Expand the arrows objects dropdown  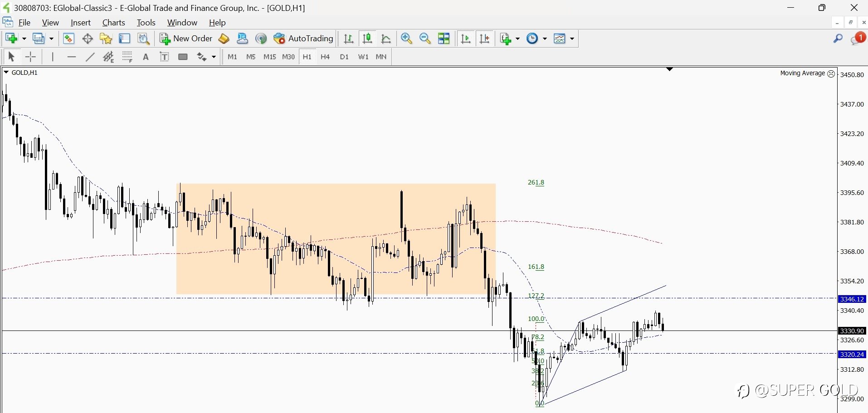(x=214, y=57)
